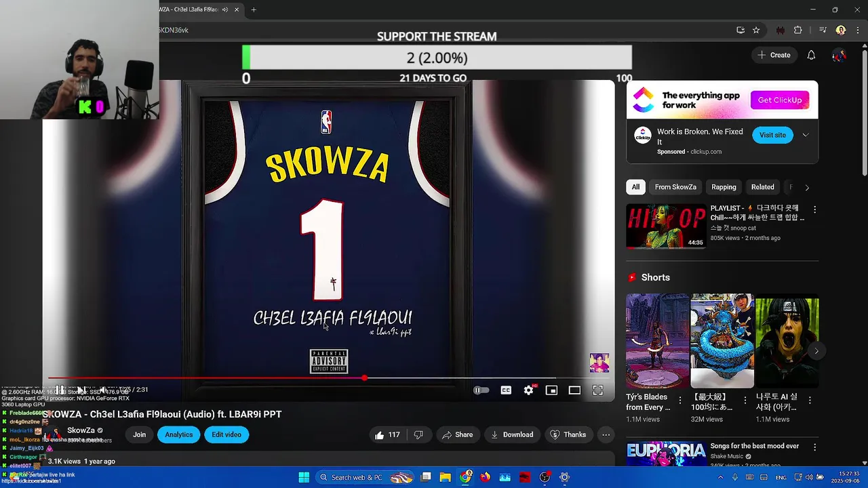Toggle closed captions CC button
The height and width of the screenshot is (488, 868).
coord(506,390)
